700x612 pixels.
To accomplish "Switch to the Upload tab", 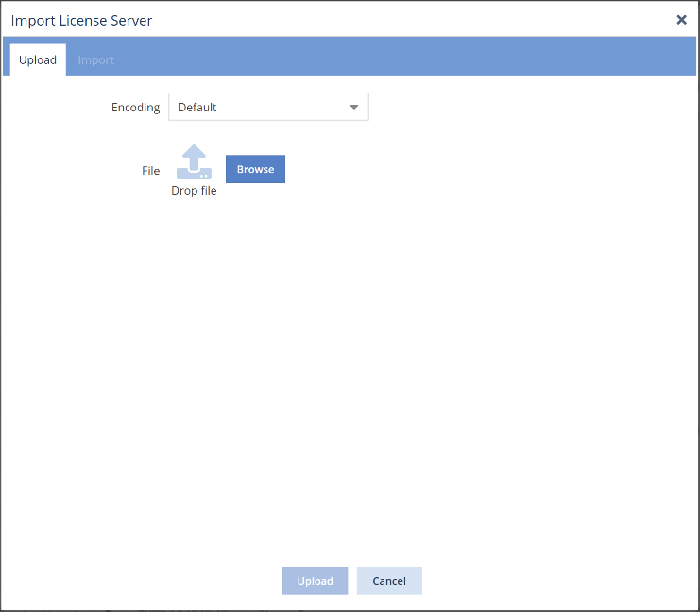I will (38, 59).
